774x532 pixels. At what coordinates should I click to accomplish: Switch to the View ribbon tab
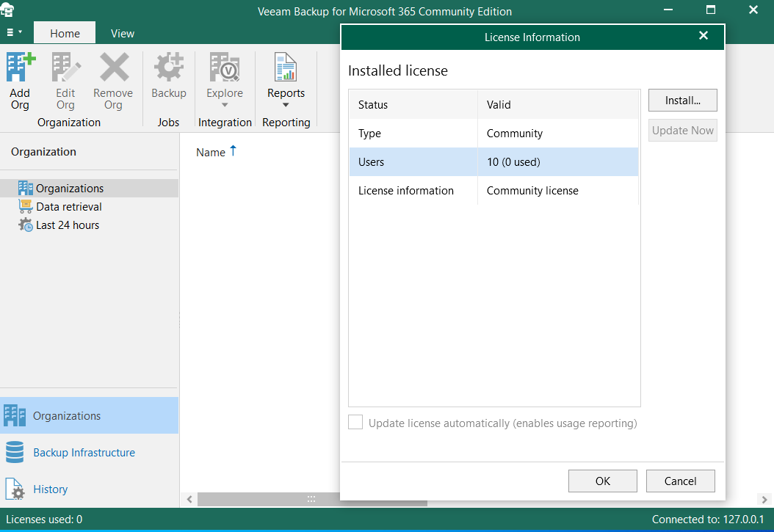point(123,33)
